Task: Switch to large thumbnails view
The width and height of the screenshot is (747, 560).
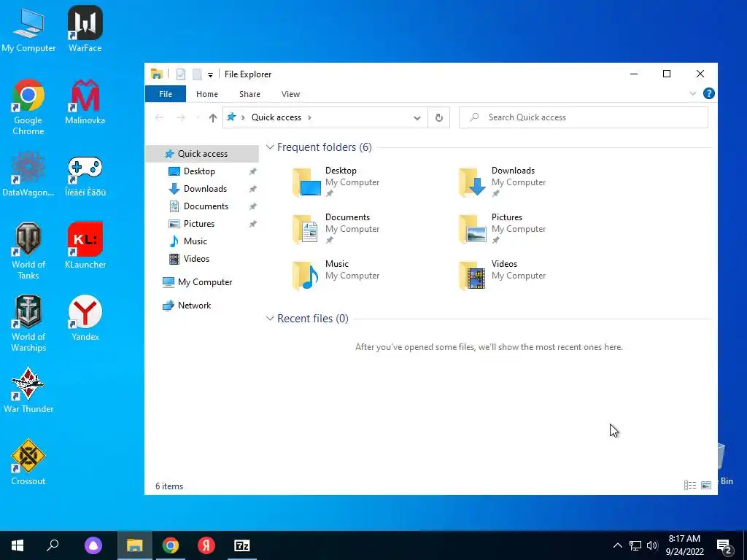Action: 706,485
